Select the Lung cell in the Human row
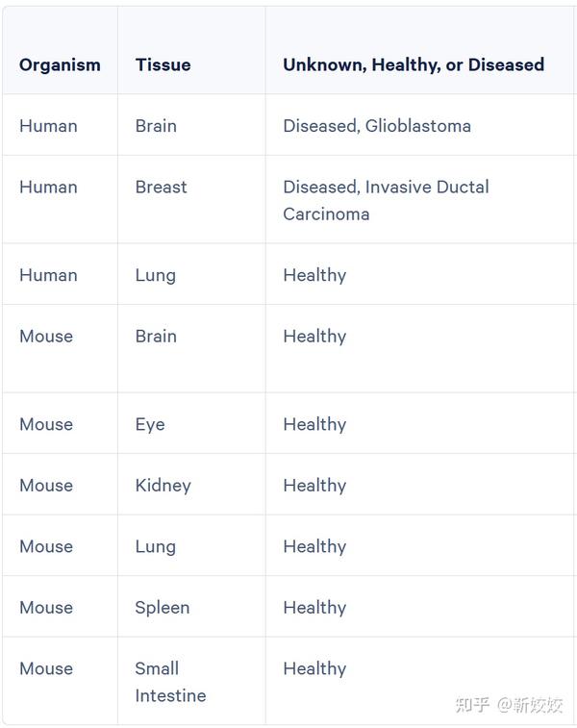The image size is (577, 728). tap(155, 275)
